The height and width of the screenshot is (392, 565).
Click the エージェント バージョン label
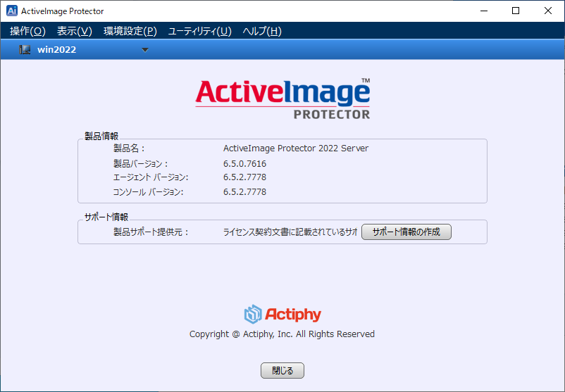(x=151, y=177)
